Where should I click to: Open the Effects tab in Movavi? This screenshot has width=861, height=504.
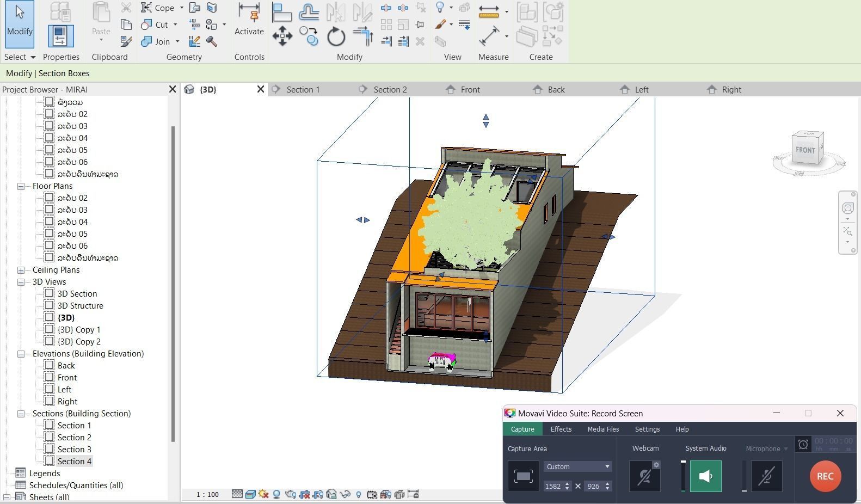click(x=561, y=429)
